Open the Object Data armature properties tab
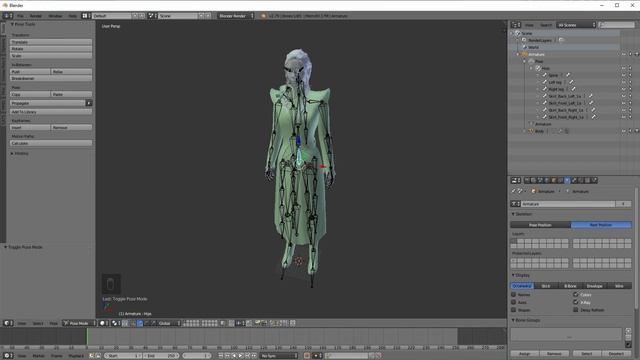The height and width of the screenshot is (360, 640). point(567,180)
